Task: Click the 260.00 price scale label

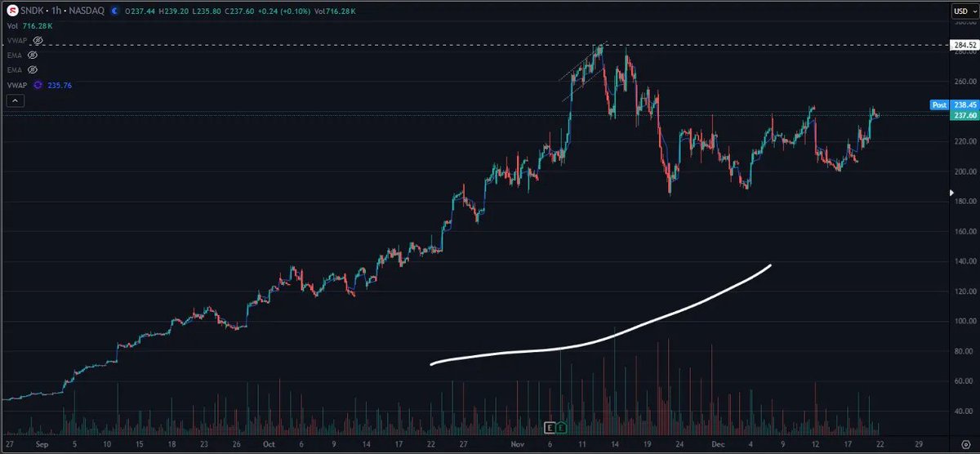Action: pos(964,82)
